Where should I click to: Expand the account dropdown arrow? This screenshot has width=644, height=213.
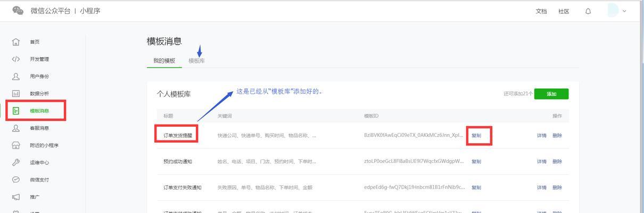[x=624, y=11]
